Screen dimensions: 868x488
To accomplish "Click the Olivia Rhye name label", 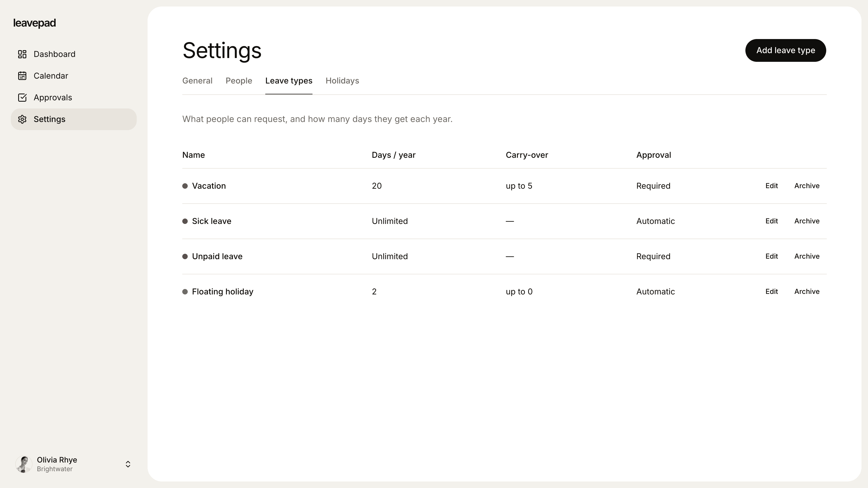I will pyautogui.click(x=57, y=460).
